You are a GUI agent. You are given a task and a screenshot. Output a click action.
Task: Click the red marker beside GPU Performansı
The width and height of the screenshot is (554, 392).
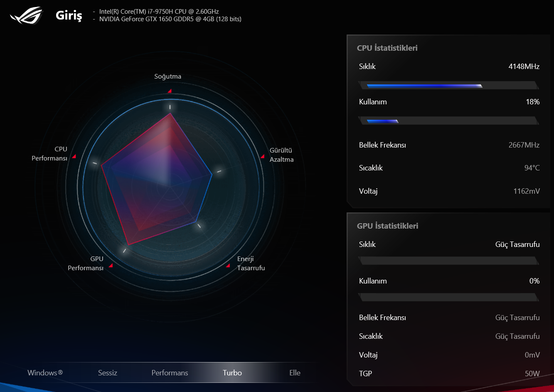[x=110, y=266]
